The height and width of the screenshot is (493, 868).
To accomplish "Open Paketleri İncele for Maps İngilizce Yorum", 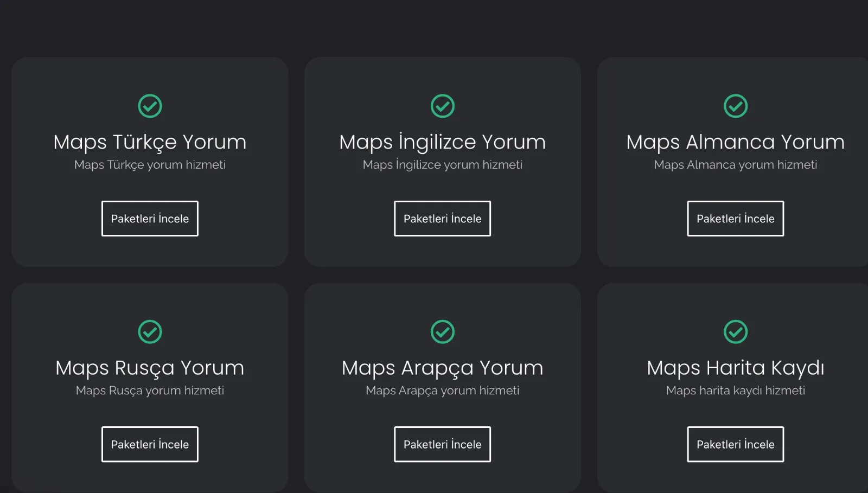I will pos(443,219).
